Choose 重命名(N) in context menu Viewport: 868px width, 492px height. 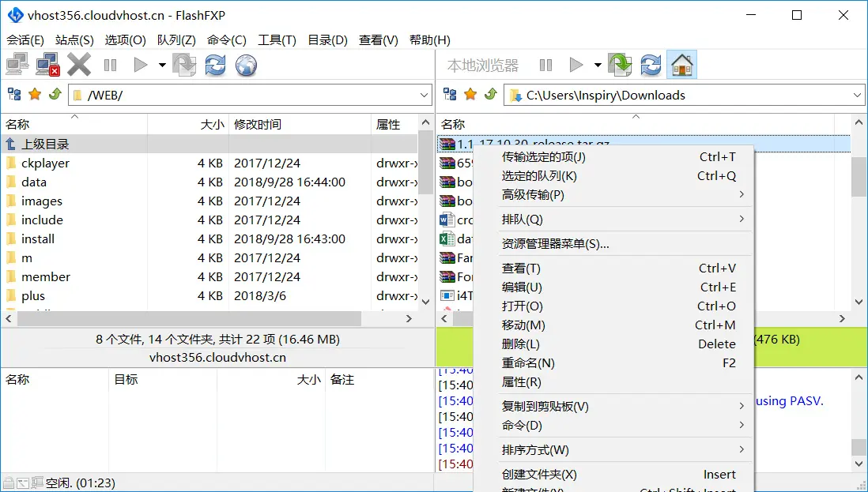pyautogui.click(x=614, y=362)
